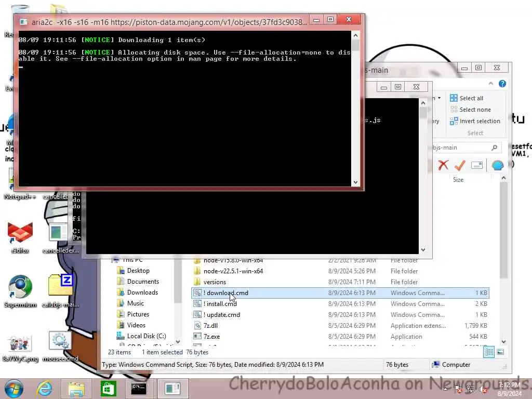The width and height of the screenshot is (532, 399).
Task: Select the 7z.exe file
Action: click(x=340, y=336)
